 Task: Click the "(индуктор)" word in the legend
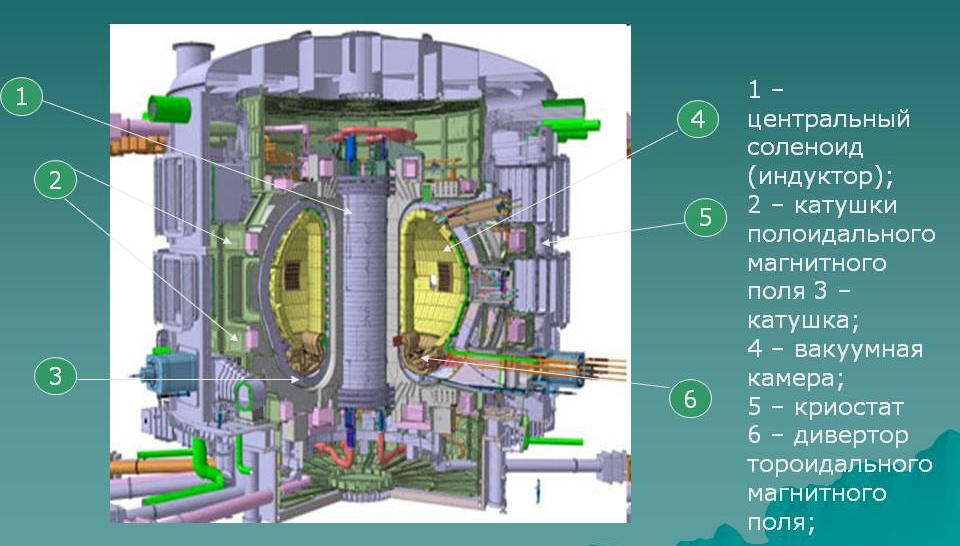point(820,176)
